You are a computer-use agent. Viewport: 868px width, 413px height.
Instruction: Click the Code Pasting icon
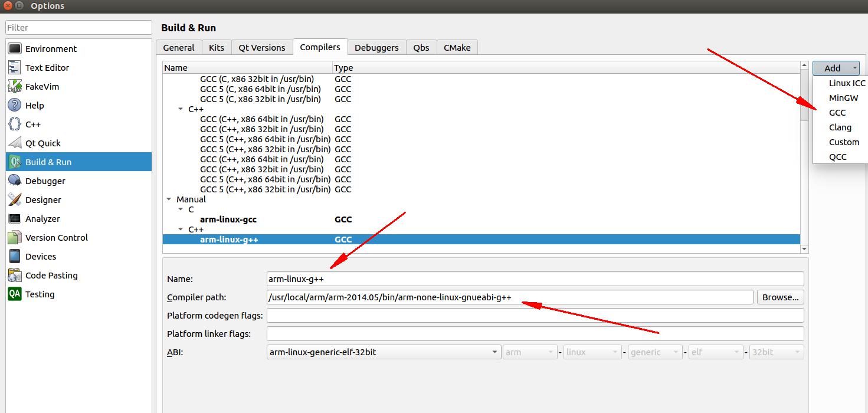click(15, 276)
